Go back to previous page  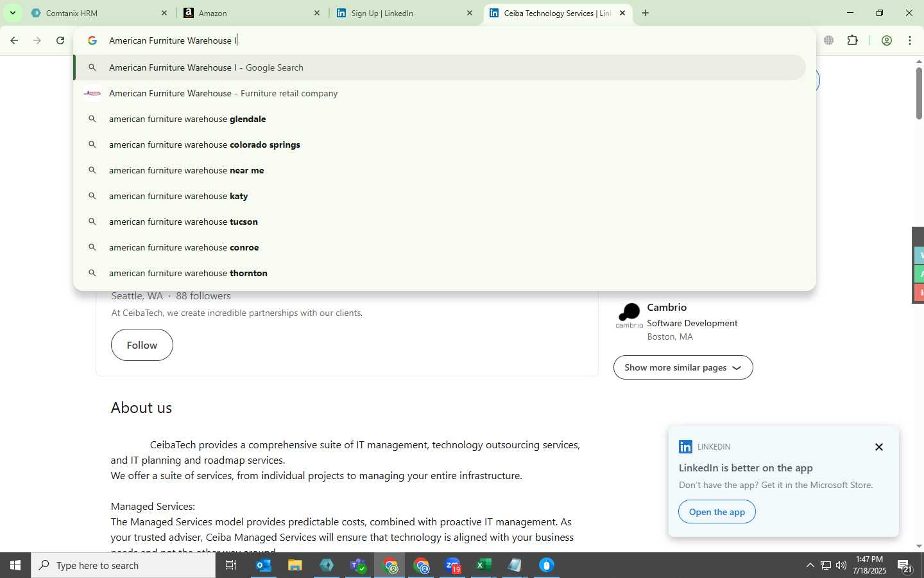[x=14, y=40]
